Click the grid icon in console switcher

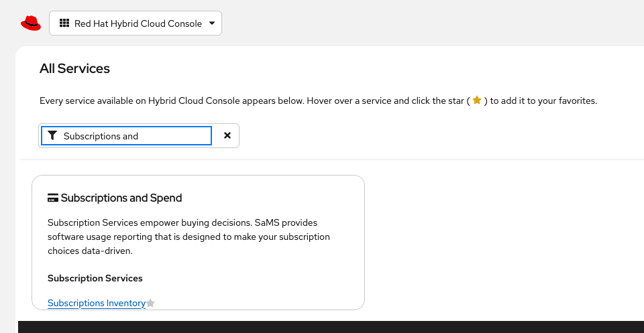click(64, 23)
